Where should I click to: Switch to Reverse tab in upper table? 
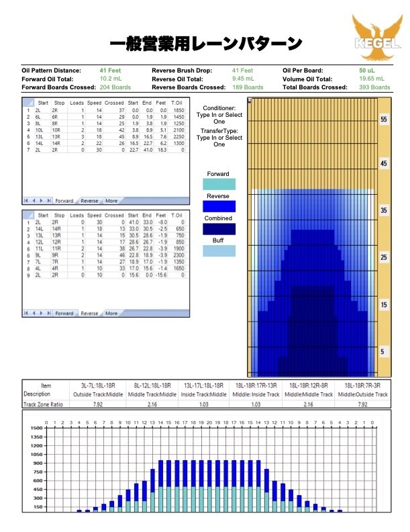[x=89, y=201]
